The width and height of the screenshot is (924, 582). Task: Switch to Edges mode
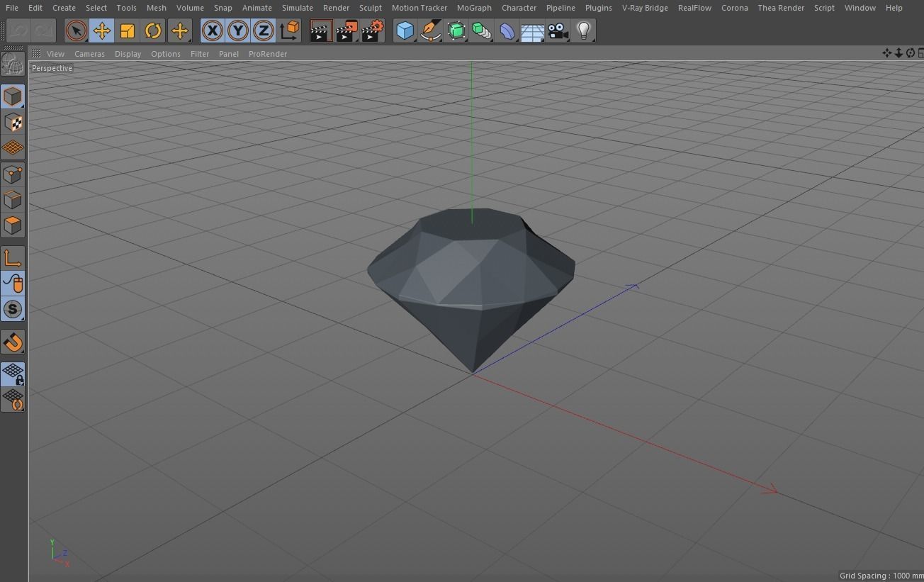[x=13, y=200]
